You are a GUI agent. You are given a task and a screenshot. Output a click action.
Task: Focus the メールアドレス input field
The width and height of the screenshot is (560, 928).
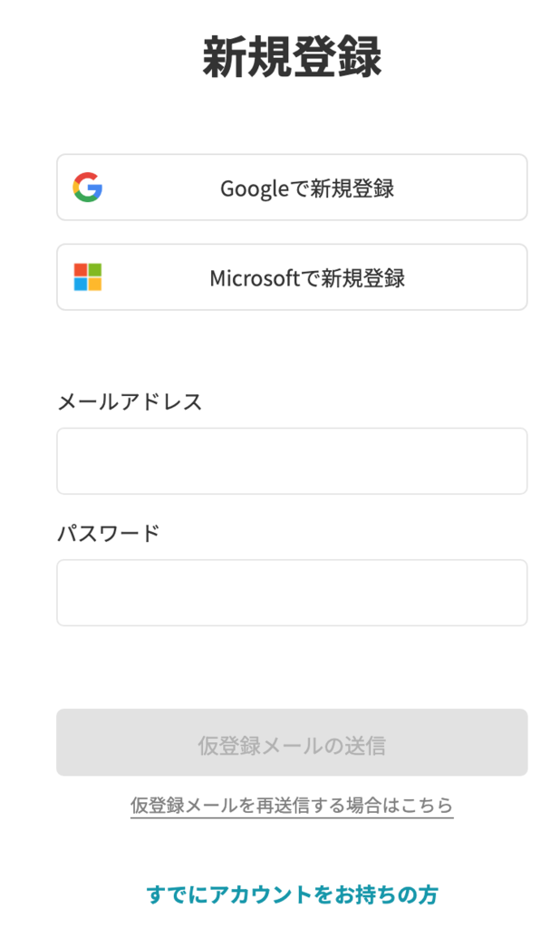click(x=292, y=461)
